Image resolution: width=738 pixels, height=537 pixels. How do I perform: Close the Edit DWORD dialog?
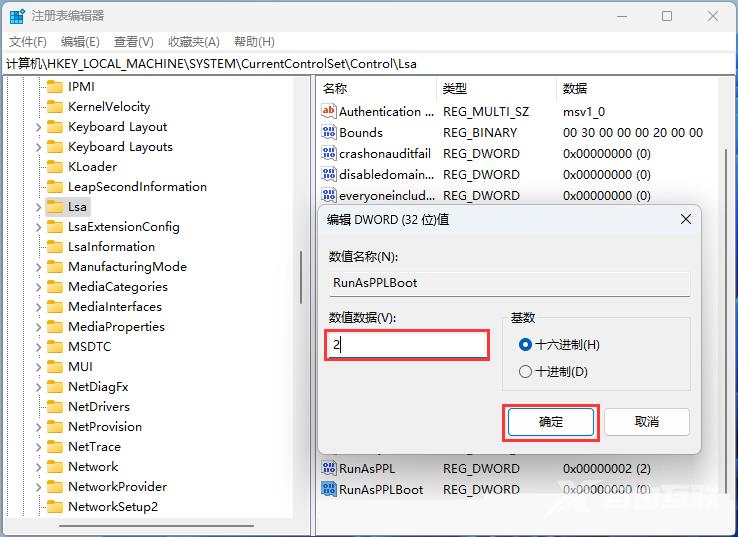[x=686, y=219]
